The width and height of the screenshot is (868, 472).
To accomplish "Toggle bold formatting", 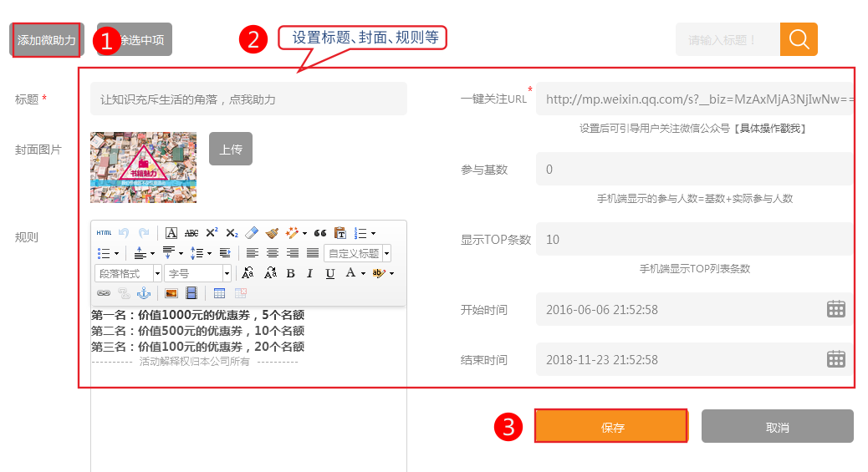I will [290, 273].
